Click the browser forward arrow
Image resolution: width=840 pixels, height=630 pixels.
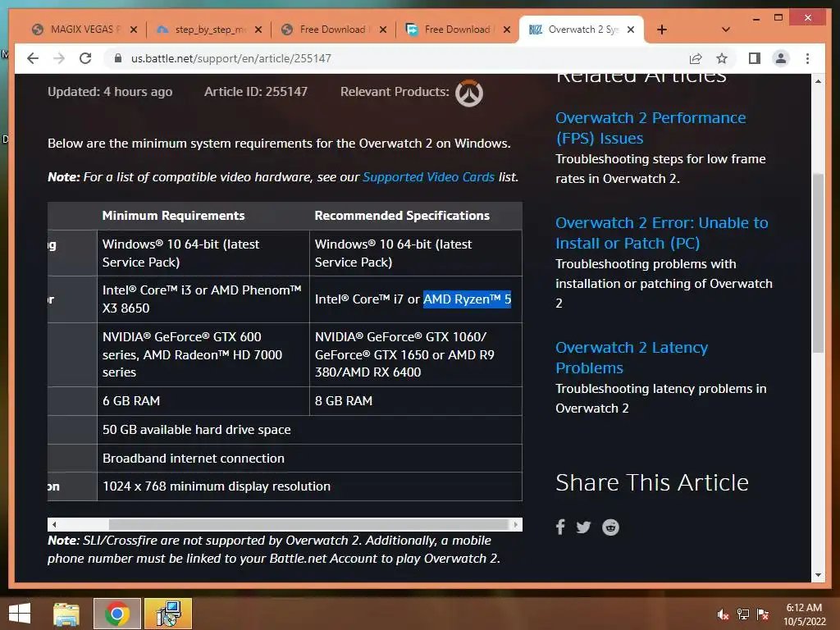click(x=59, y=58)
